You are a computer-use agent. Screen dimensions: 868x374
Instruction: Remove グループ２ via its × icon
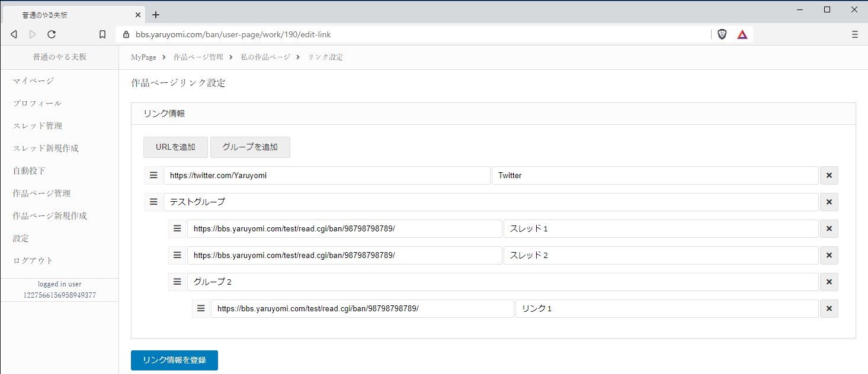(x=829, y=282)
